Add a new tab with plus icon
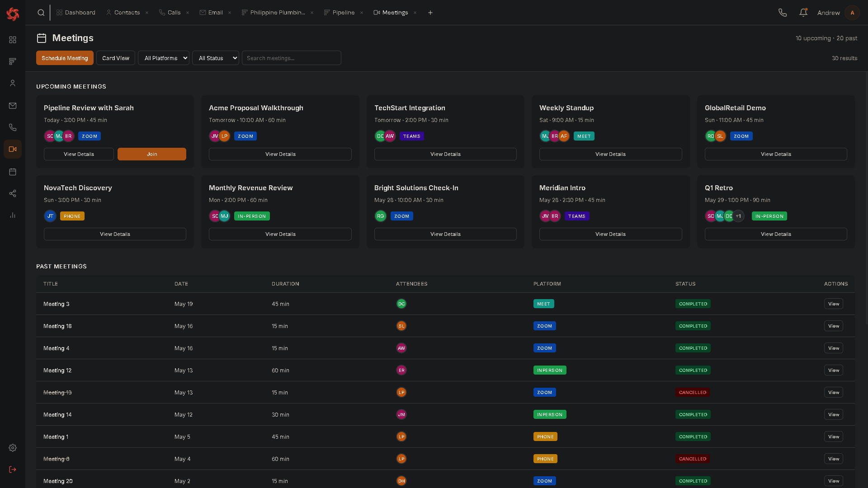 pos(430,13)
